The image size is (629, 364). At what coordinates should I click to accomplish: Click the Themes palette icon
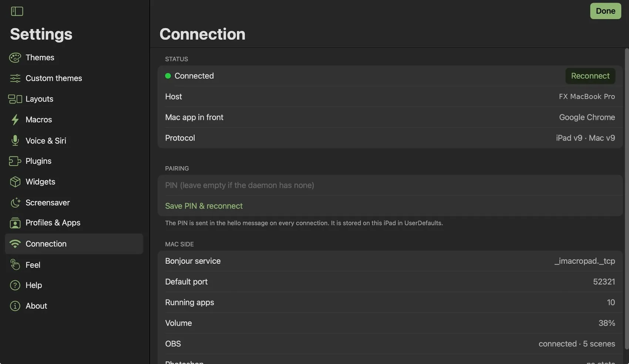coord(15,58)
